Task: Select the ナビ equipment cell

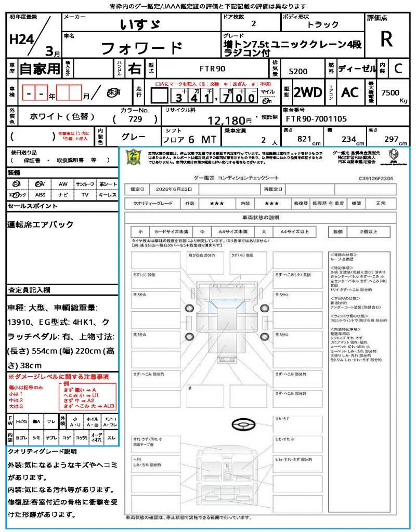Action: [x=63, y=195]
